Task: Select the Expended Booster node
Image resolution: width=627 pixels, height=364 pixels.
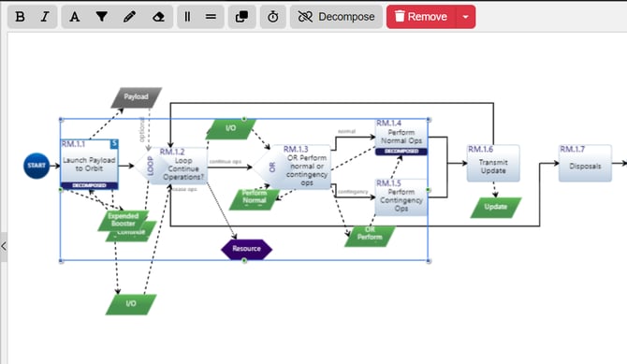Action: (x=124, y=220)
